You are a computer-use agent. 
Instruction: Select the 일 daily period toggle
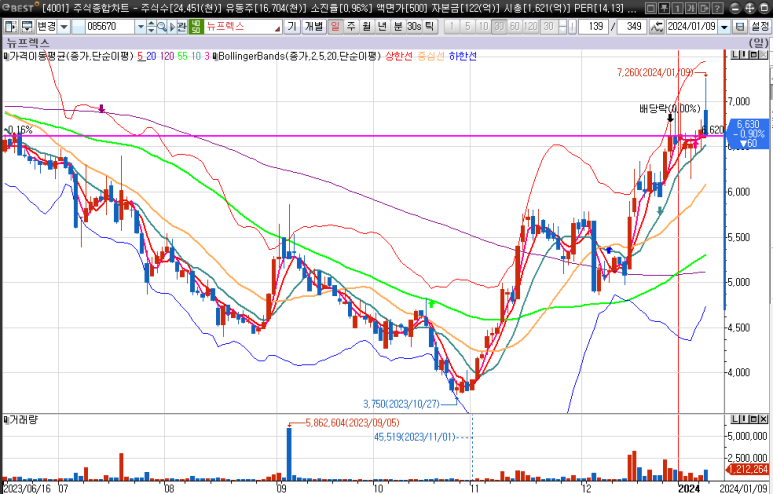(334, 27)
